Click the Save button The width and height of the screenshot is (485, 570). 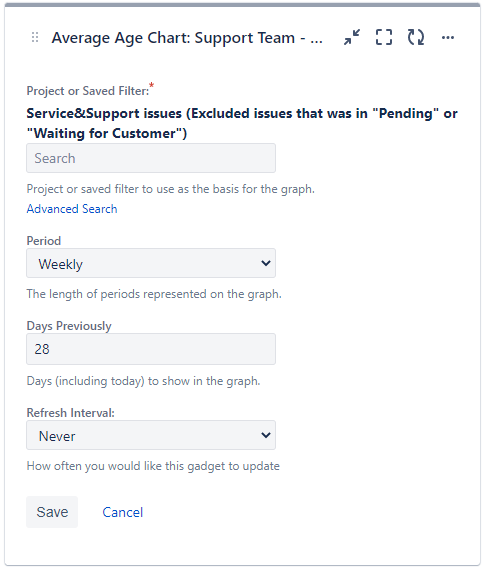point(52,512)
